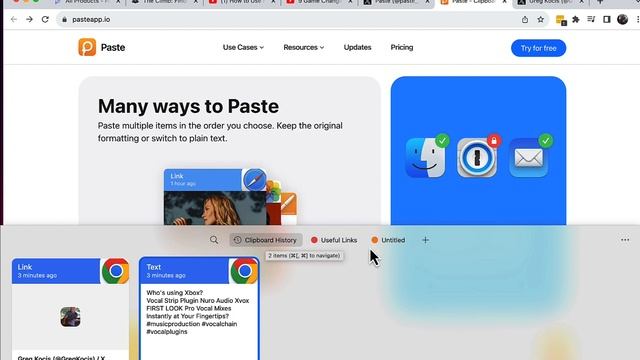The image size is (640, 360).
Task: Click the share icon in address bar
Action: coord(525,20)
